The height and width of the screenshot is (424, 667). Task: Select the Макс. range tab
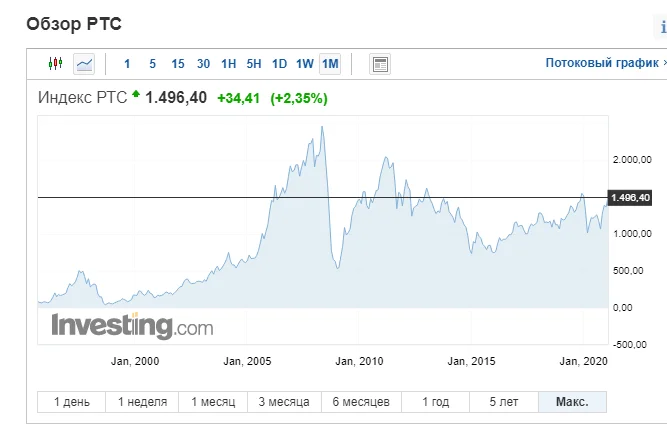coord(572,402)
